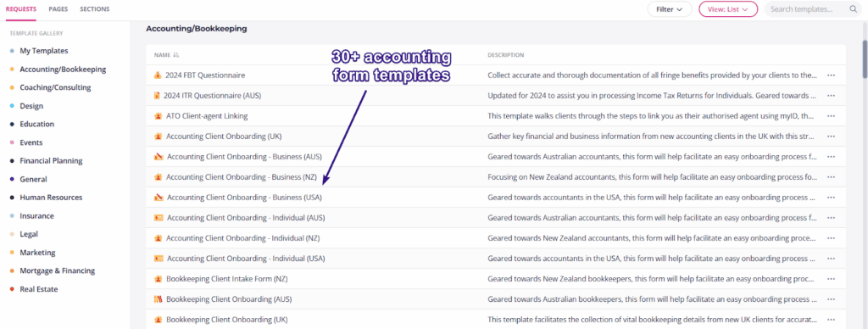
Task: Select Education category
Action: pos(36,124)
